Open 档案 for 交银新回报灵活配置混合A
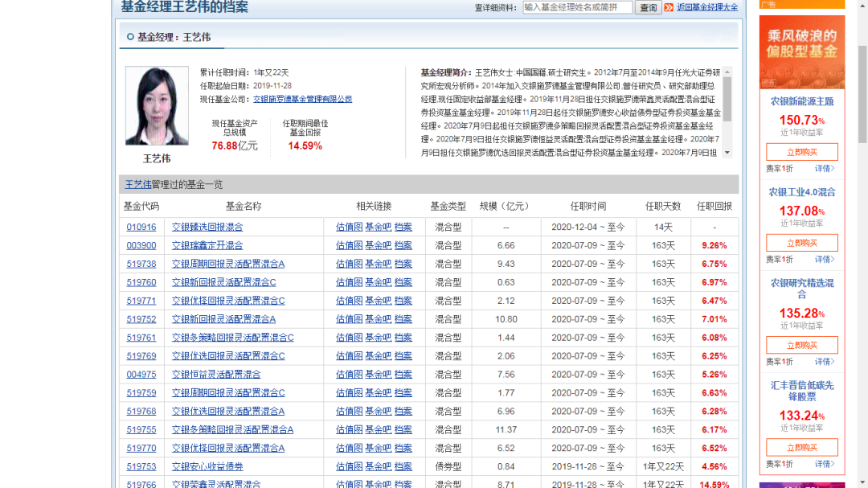868x488 pixels. 403,319
